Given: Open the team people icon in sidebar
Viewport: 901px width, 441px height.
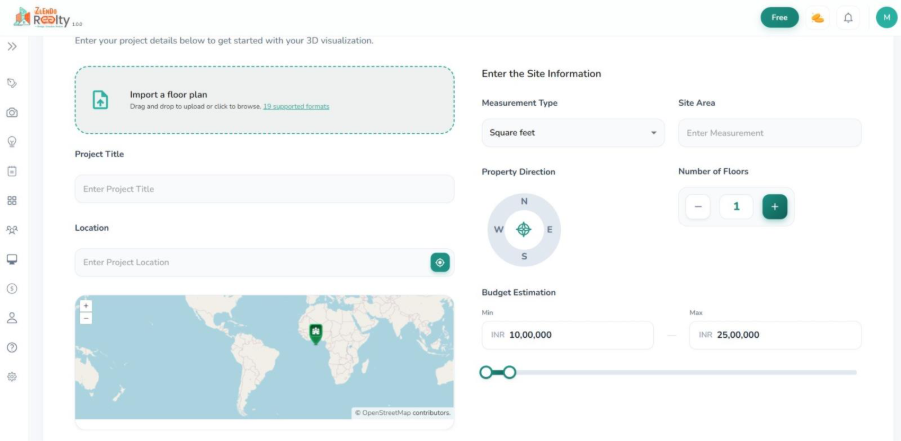Looking at the screenshot, I should point(12,230).
